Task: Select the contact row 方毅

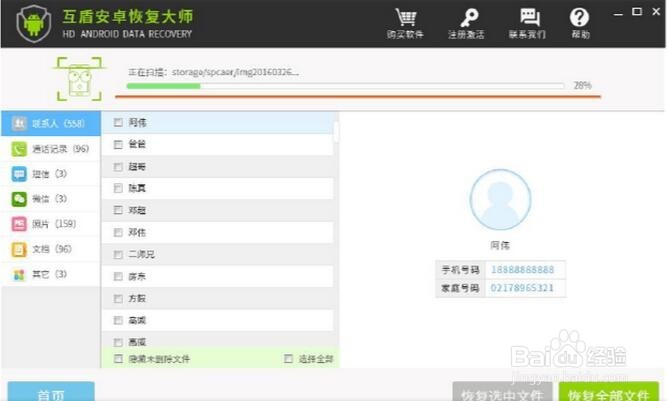Action: click(217, 299)
